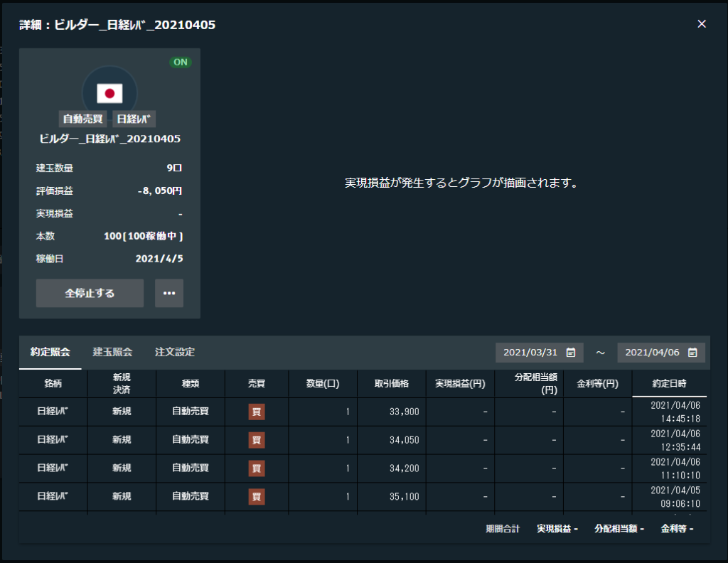Screen dimensions: 728x563
Task: Open the three-dots more options menu
Action: [169, 293]
